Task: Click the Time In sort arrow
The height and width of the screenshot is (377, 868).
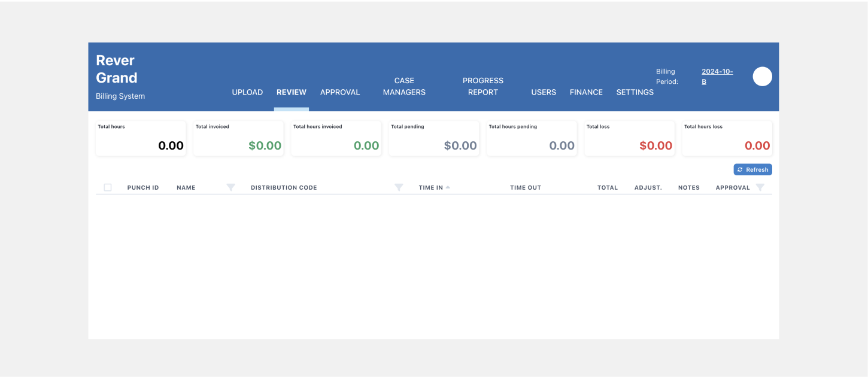Action: (x=448, y=187)
